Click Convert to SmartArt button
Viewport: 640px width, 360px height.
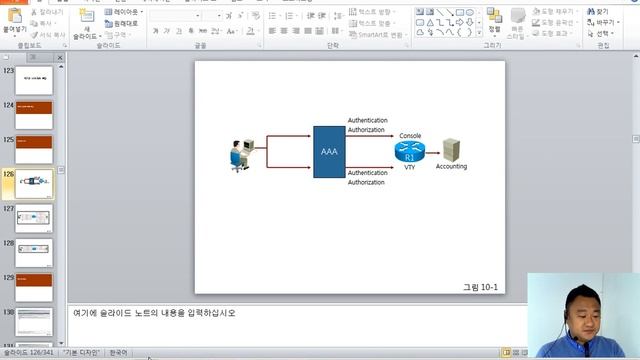coord(378,35)
